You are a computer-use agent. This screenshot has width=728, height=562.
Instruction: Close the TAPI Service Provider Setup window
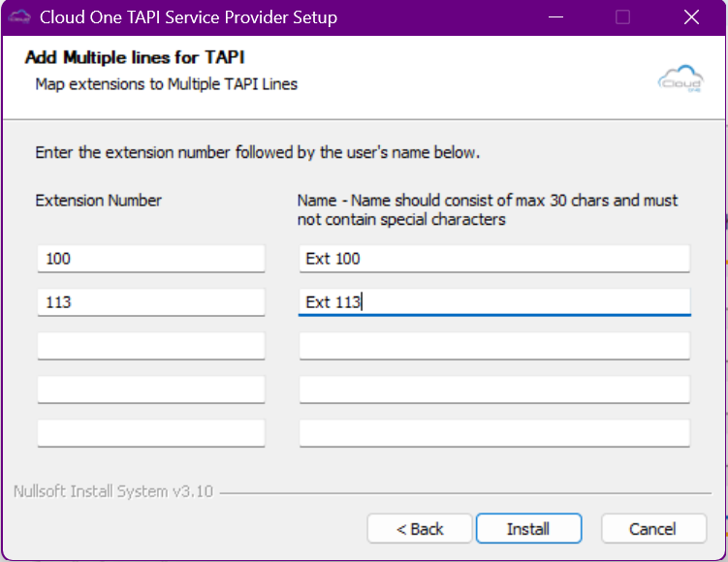point(690,17)
